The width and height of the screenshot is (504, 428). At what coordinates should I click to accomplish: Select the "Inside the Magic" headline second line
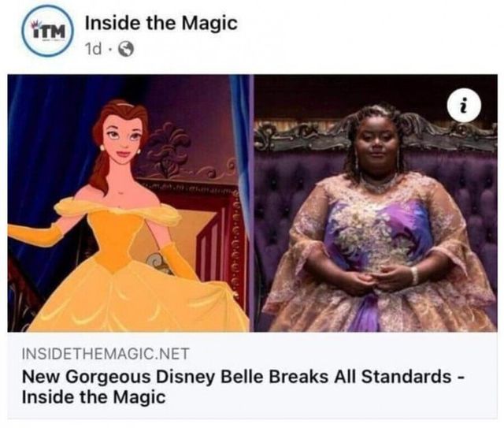[x=94, y=396]
